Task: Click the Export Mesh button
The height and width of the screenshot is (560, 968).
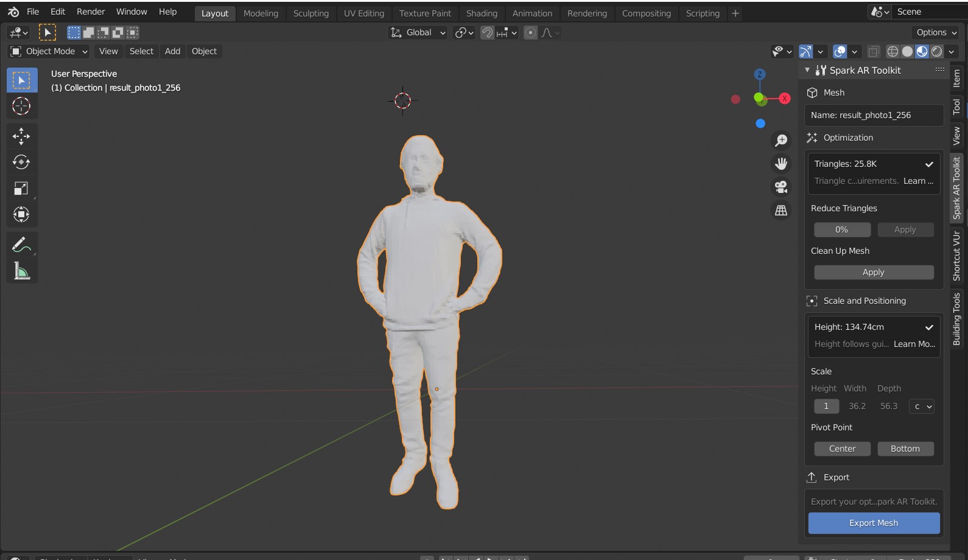Action: [874, 523]
